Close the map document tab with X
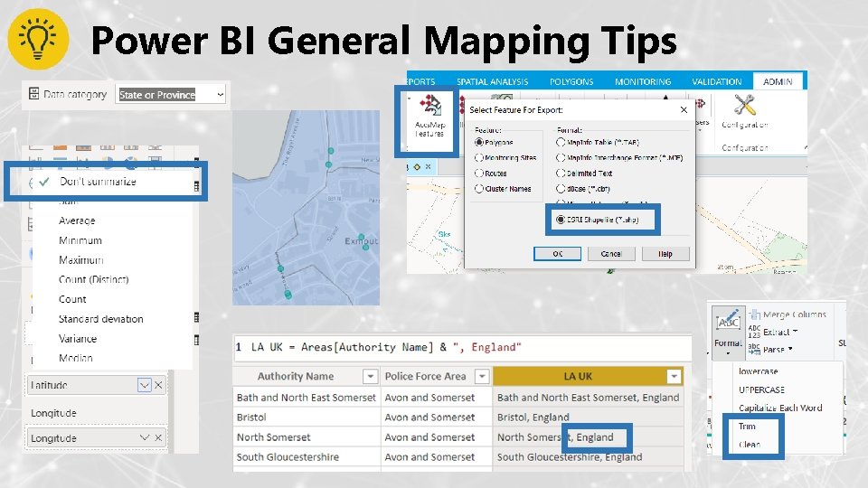 pos(428,166)
